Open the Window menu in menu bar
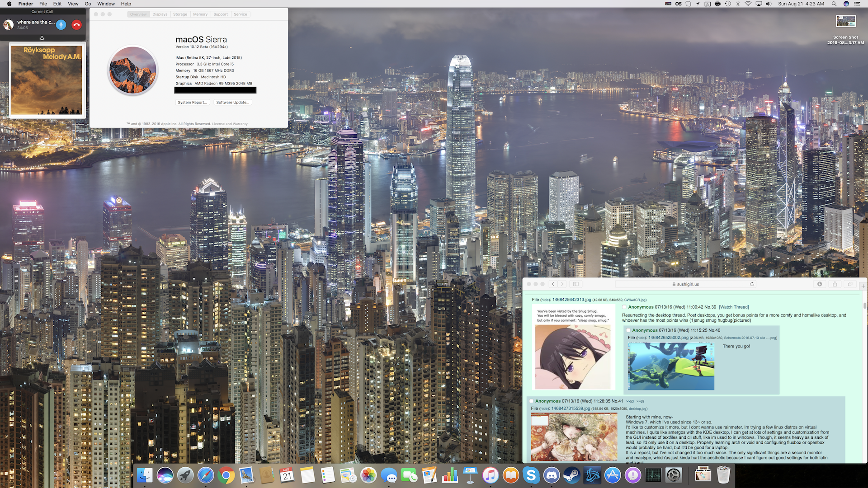The image size is (868, 488). tap(106, 4)
